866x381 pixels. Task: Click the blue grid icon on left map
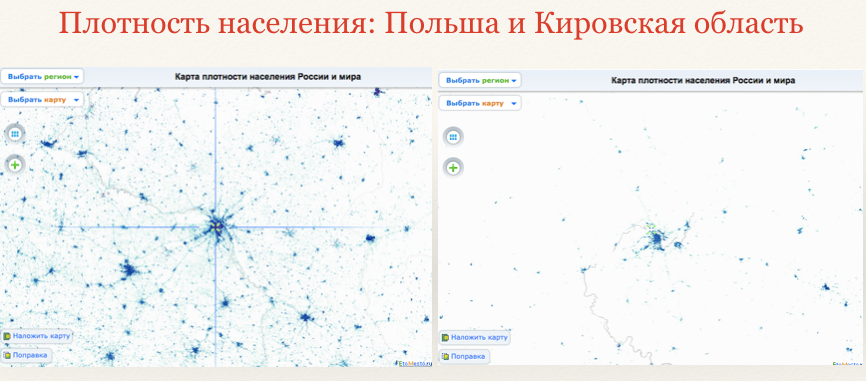(x=15, y=134)
